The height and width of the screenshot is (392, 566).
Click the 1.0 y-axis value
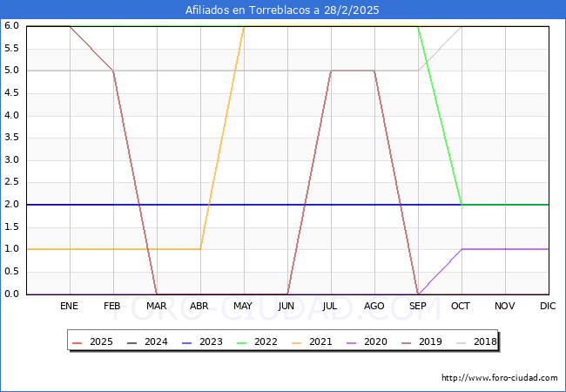coord(11,249)
